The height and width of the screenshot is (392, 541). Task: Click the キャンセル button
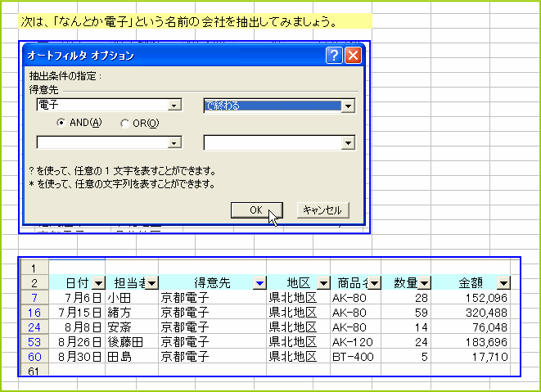[x=323, y=210]
